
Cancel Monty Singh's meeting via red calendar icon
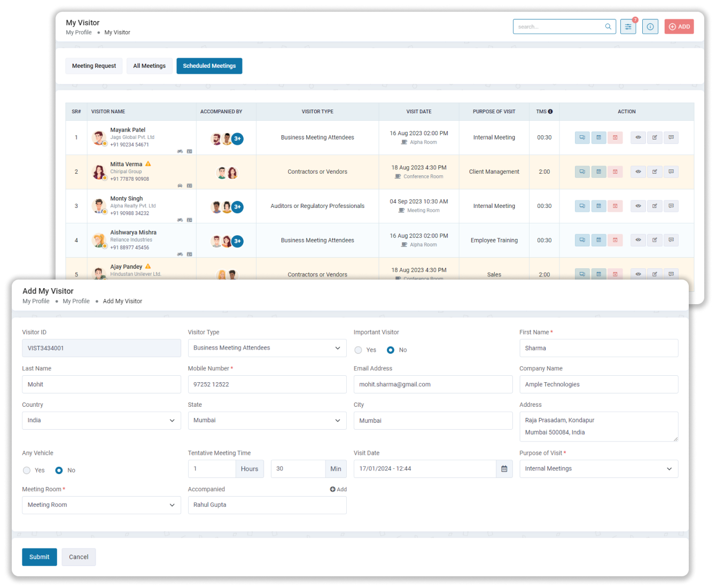point(615,206)
